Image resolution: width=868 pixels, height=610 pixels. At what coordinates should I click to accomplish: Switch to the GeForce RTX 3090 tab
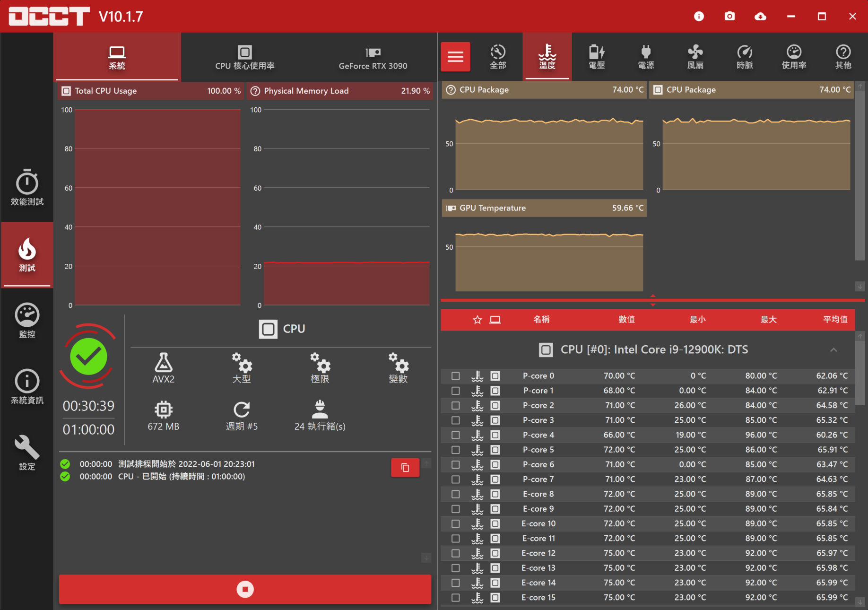pos(373,57)
